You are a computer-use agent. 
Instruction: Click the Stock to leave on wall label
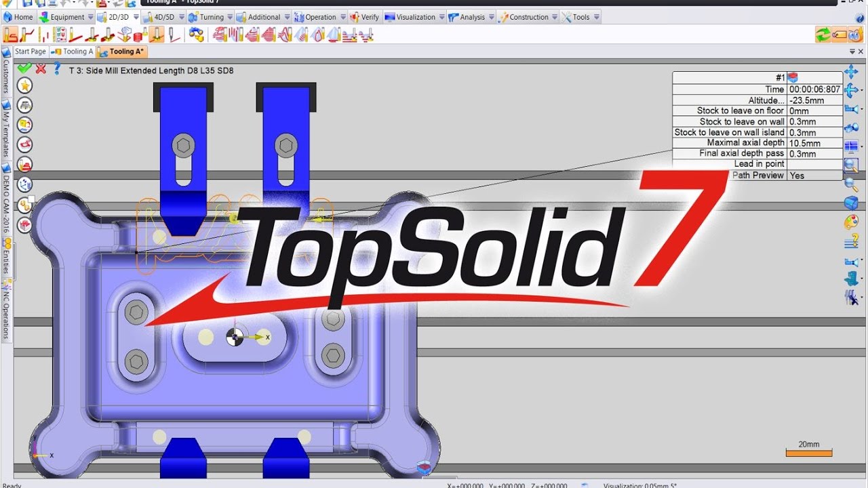pos(742,121)
